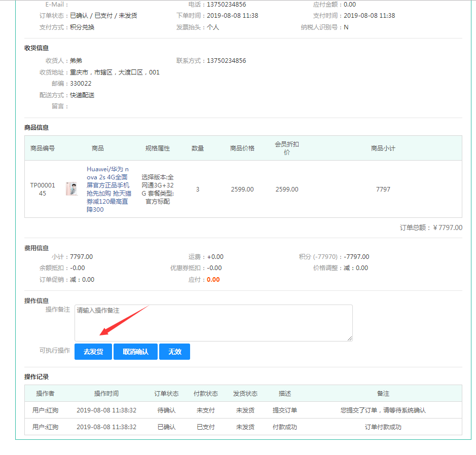This screenshot has height=455, width=476.
Task: Click the 会员折扣价 column header
Action: coord(286,148)
